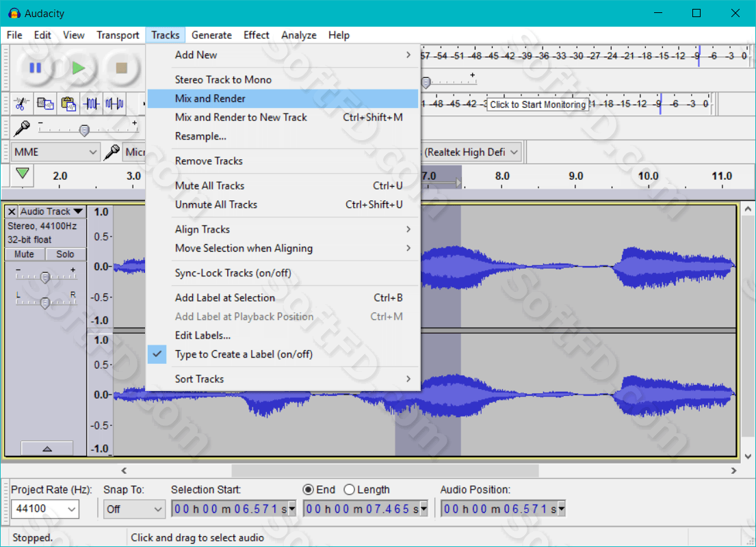
Task: Open the Transport menu
Action: pos(118,35)
